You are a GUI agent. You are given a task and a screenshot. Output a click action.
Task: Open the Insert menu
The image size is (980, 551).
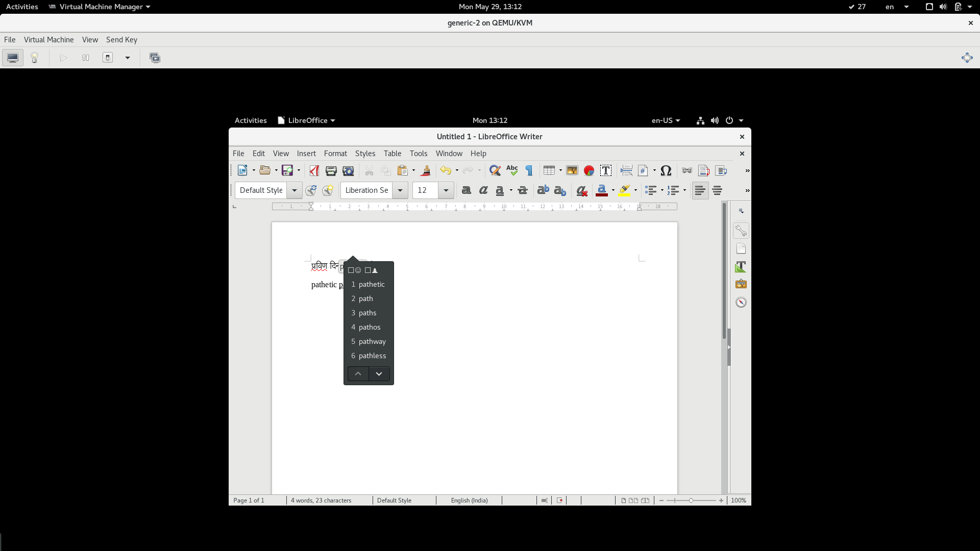pyautogui.click(x=306, y=154)
